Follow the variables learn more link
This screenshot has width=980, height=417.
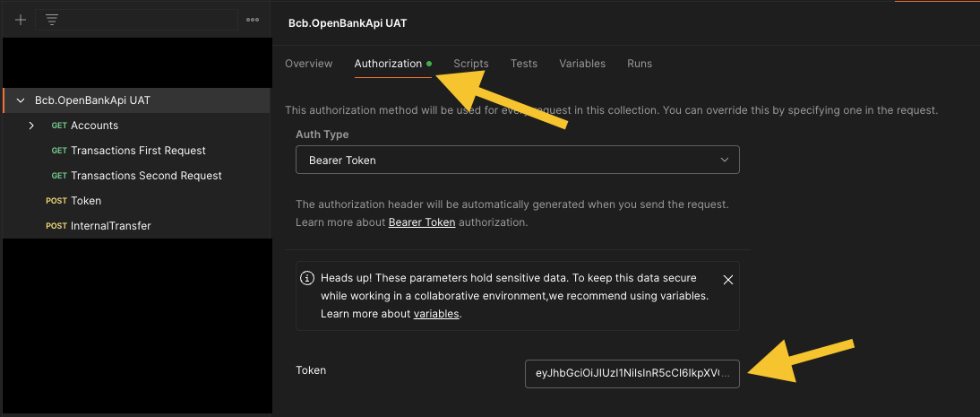click(x=436, y=314)
